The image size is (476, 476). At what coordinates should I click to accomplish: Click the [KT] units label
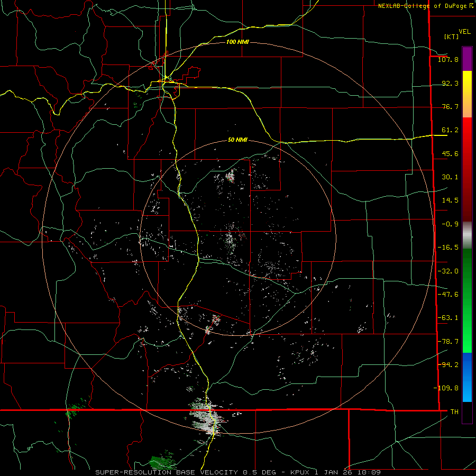pyautogui.click(x=452, y=36)
